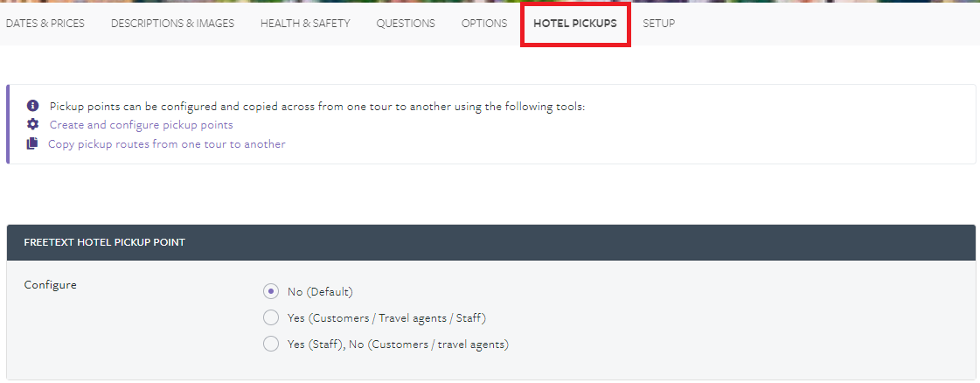Click the 'Pickup points can be configured' info text
This screenshot has width=980, height=383.
click(317, 106)
